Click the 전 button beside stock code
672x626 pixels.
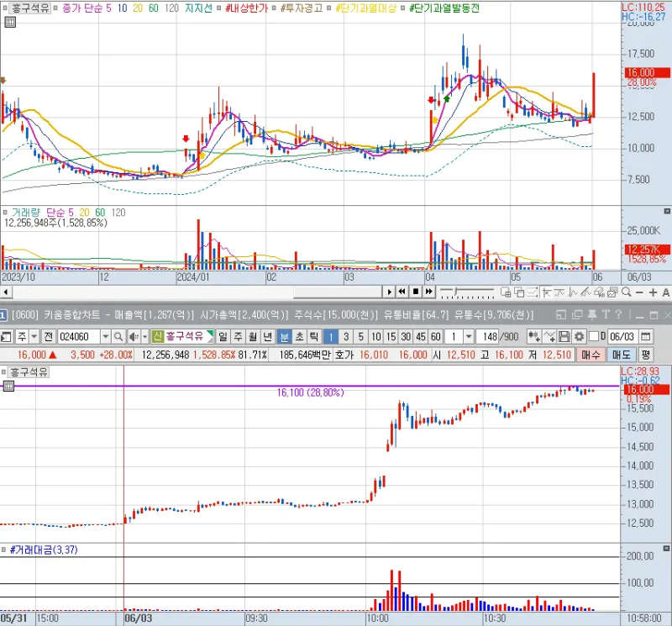49,337
